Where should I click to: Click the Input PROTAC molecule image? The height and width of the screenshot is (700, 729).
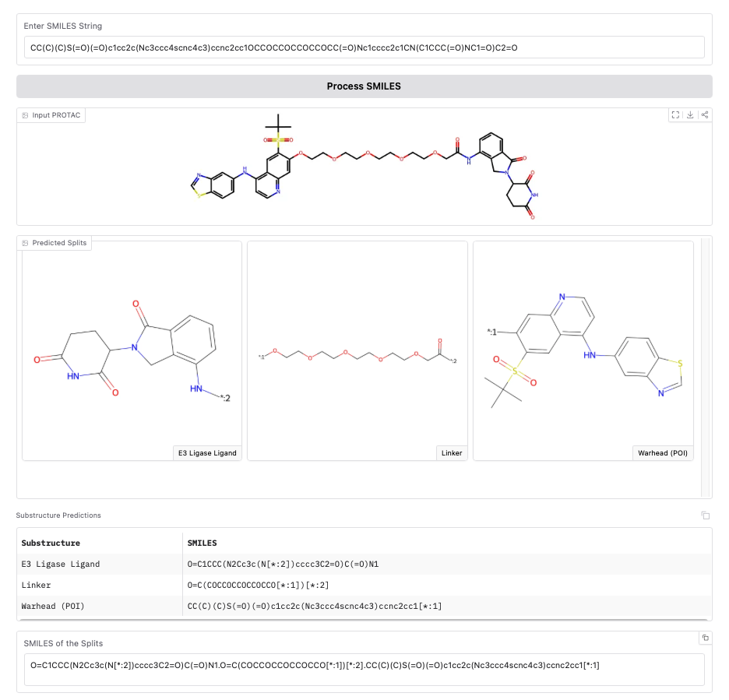364,167
